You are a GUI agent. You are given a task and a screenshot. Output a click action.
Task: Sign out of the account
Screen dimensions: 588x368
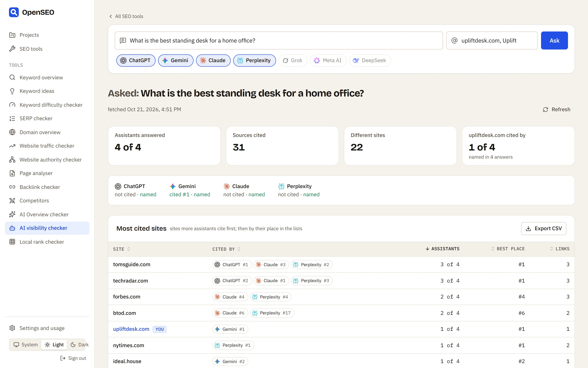pyautogui.click(x=73, y=358)
